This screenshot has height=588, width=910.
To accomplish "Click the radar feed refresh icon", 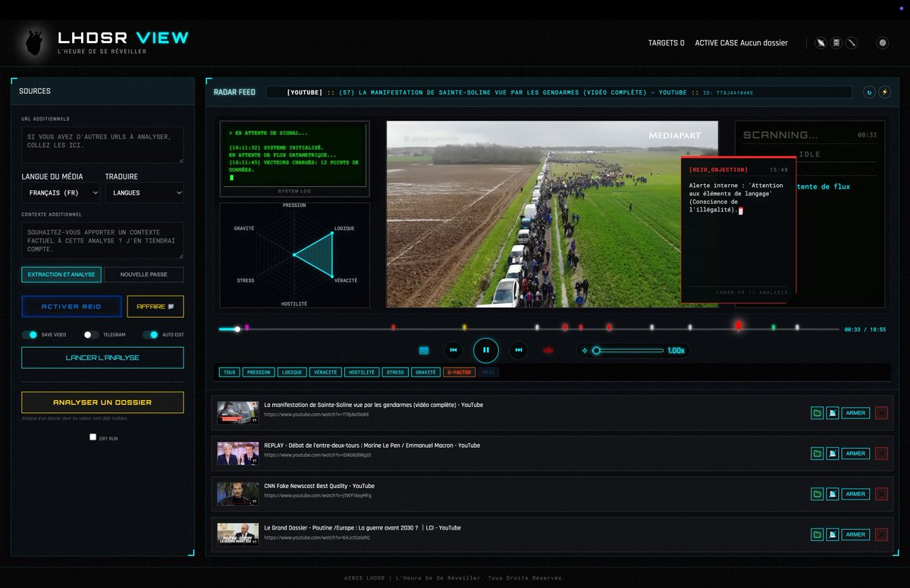I will click(870, 92).
